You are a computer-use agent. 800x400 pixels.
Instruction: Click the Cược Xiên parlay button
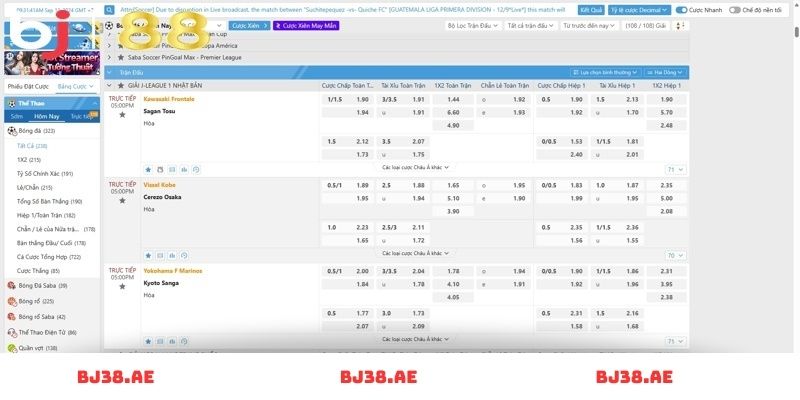coord(249,26)
